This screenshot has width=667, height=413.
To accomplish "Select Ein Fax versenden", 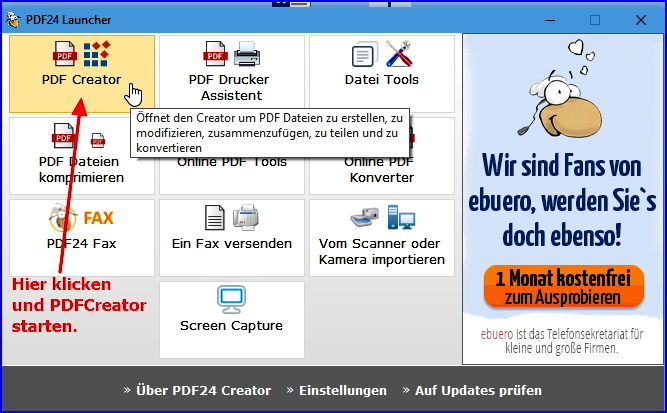I will pos(231,238).
